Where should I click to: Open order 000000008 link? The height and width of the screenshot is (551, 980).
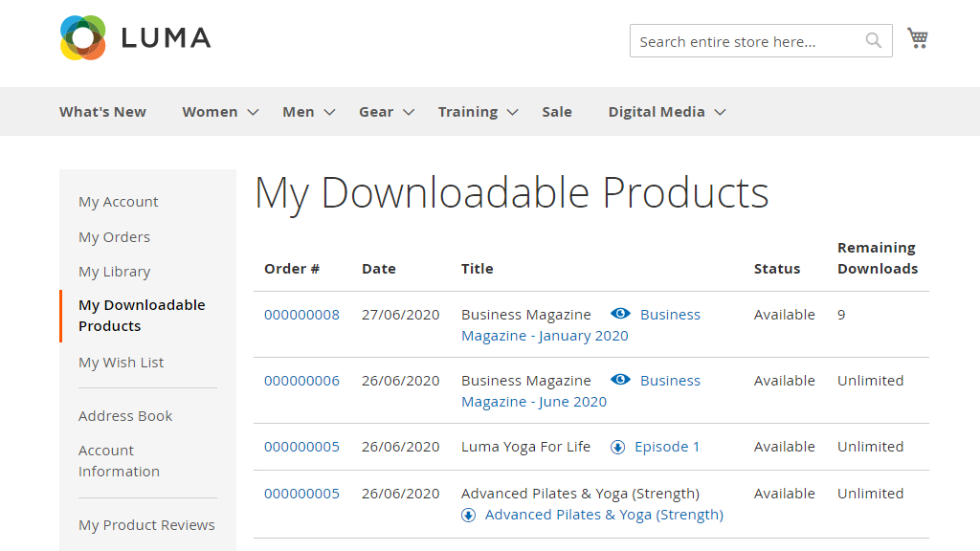point(301,314)
